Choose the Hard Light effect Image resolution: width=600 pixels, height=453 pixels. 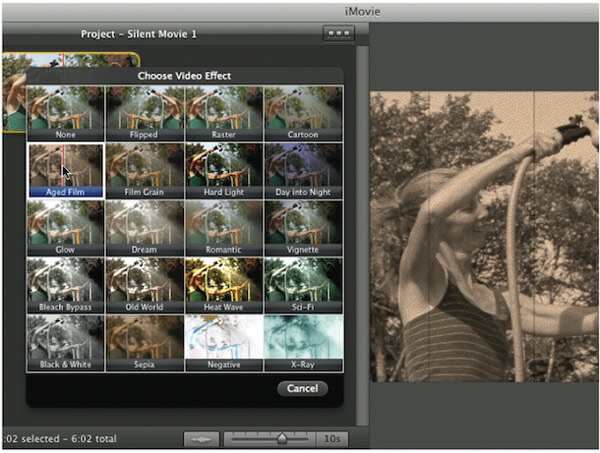tap(223, 171)
